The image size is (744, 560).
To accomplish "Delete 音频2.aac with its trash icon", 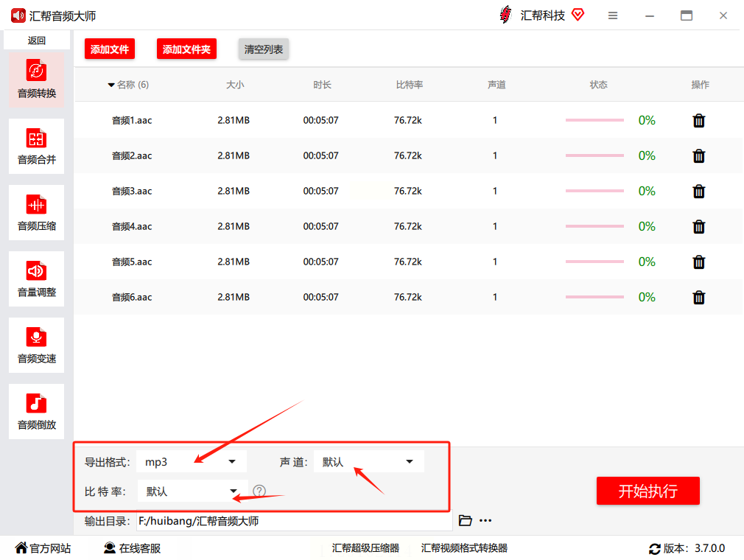I will (x=698, y=155).
